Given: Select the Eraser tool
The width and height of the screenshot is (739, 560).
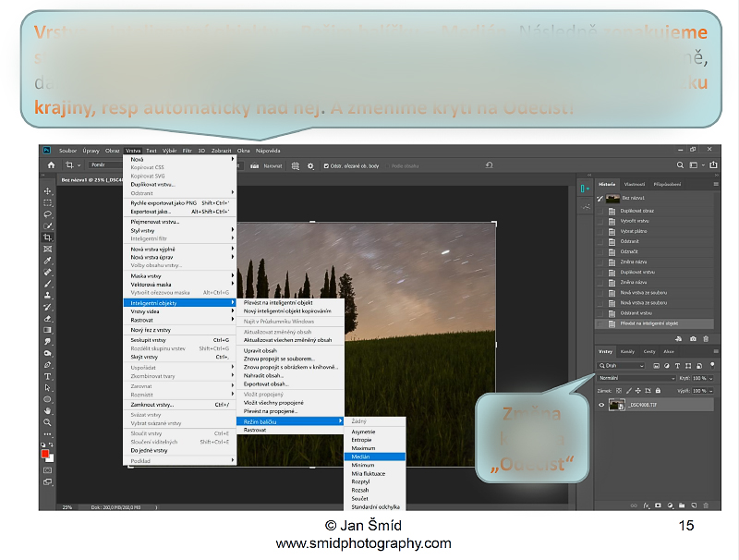Looking at the screenshot, I should pyautogui.click(x=48, y=319).
